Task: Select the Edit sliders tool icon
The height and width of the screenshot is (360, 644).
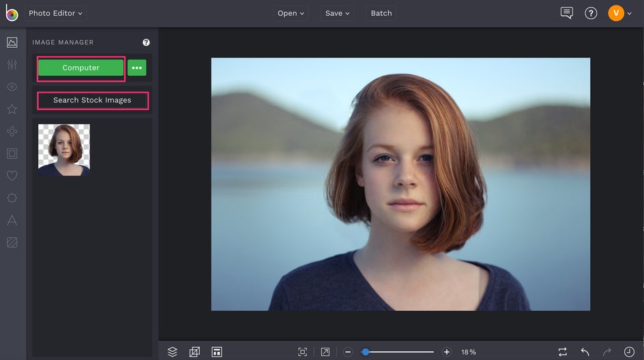Action: [x=12, y=64]
